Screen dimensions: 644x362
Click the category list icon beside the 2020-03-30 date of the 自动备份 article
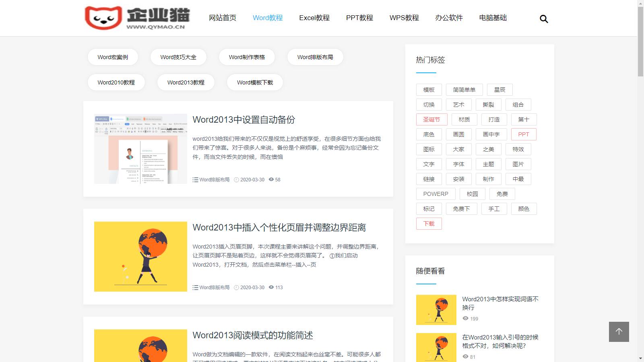coord(195,180)
